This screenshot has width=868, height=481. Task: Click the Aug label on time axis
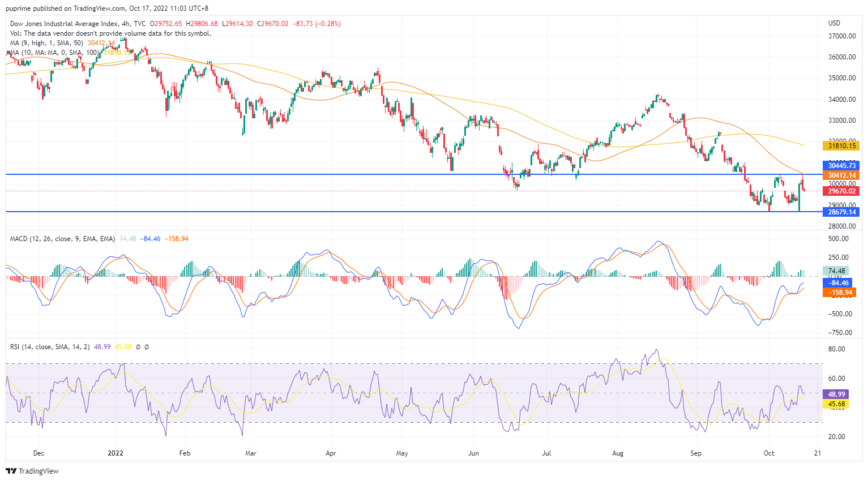[618, 453]
